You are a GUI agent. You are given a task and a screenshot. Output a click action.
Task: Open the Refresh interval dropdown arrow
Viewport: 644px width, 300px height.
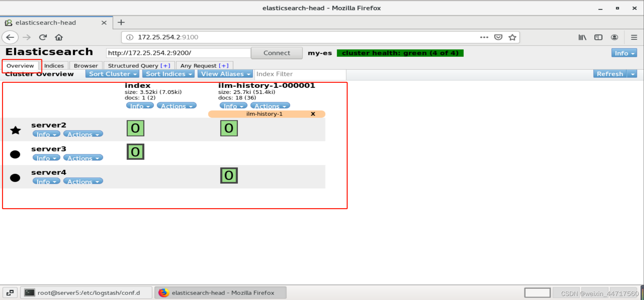pos(632,74)
